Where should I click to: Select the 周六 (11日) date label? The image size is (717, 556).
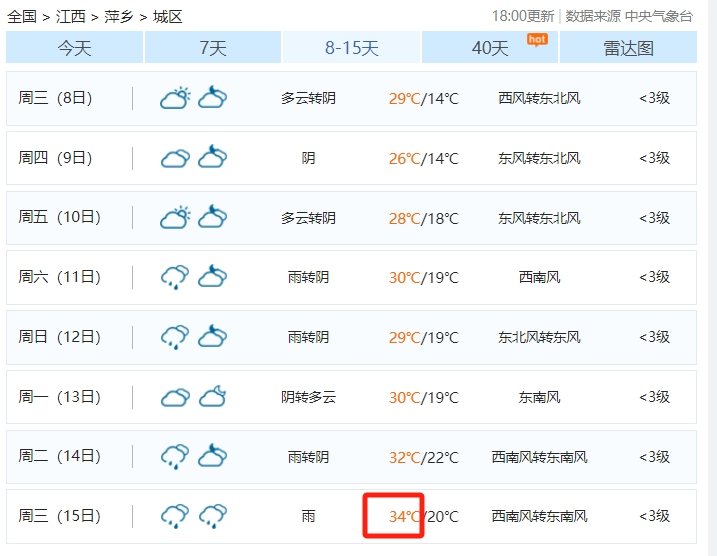coord(59,277)
